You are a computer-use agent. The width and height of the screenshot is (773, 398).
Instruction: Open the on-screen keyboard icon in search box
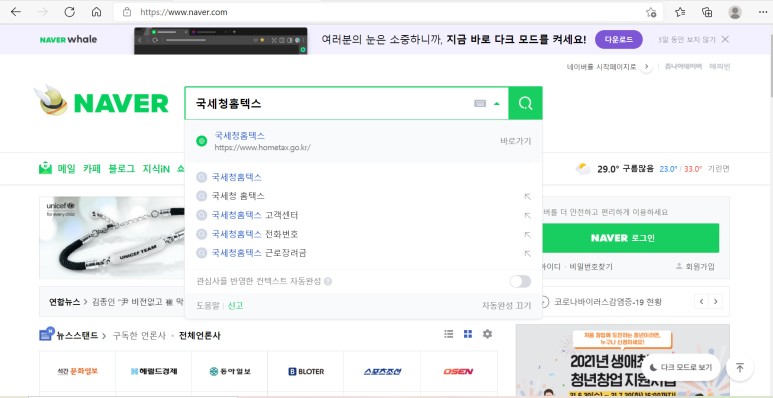point(480,104)
